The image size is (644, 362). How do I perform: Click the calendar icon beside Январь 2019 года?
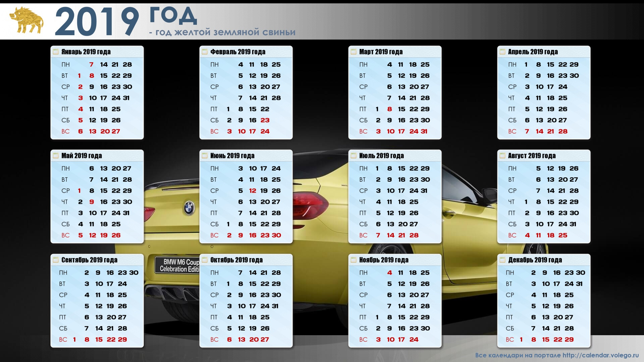point(56,52)
